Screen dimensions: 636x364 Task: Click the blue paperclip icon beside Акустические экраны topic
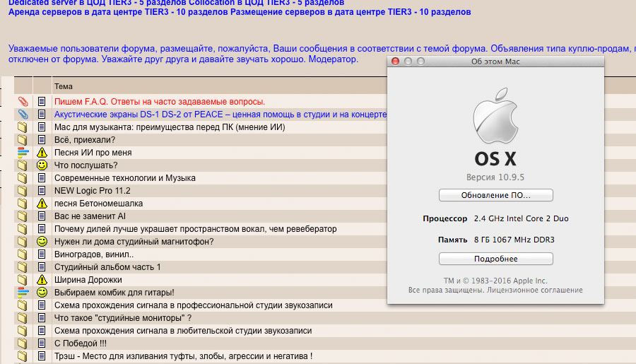(x=23, y=115)
